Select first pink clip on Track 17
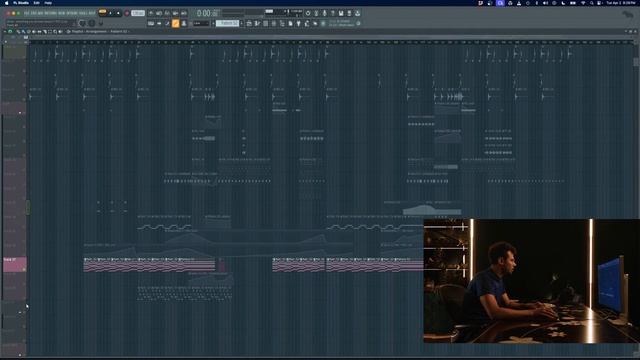The width and height of the screenshot is (640, 360). click(x=91, y=265)
